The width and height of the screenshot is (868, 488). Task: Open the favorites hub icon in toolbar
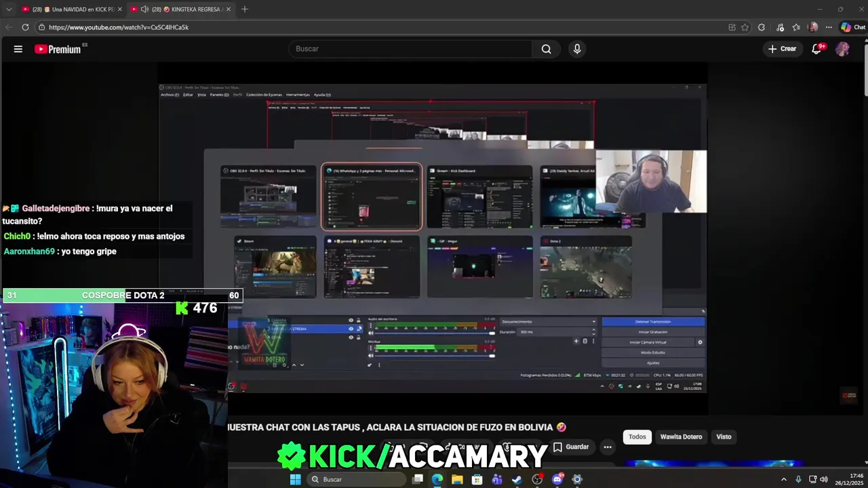pyautogui.click(x=796, y=27)
